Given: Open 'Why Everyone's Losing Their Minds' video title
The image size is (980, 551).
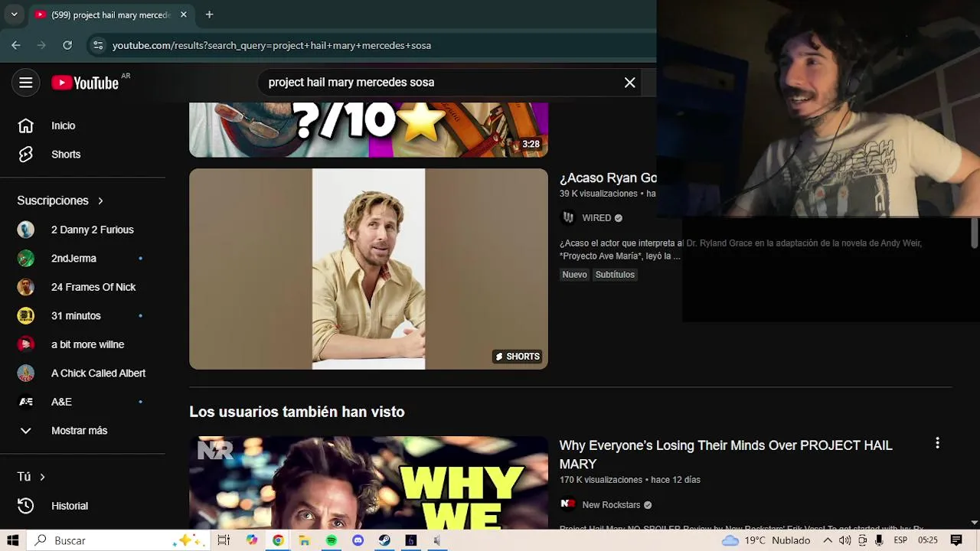Looking at the screenshot, I should pos(726,455).
